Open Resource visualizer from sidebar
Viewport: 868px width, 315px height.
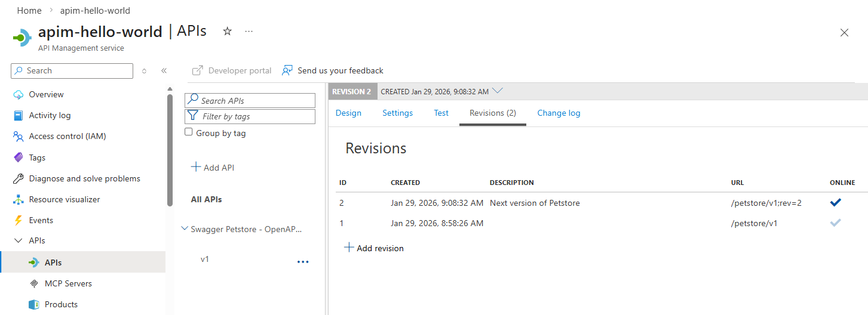[65, 199]
